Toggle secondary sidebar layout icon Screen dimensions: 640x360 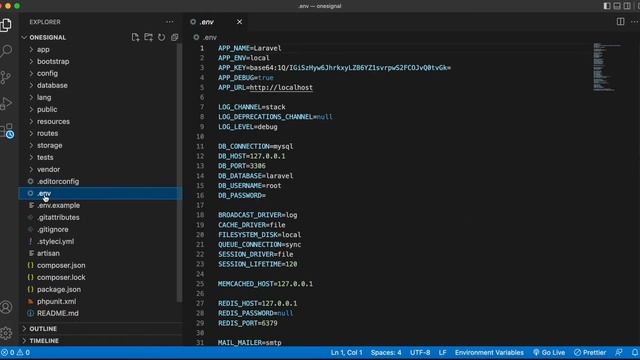pos(627,6)
